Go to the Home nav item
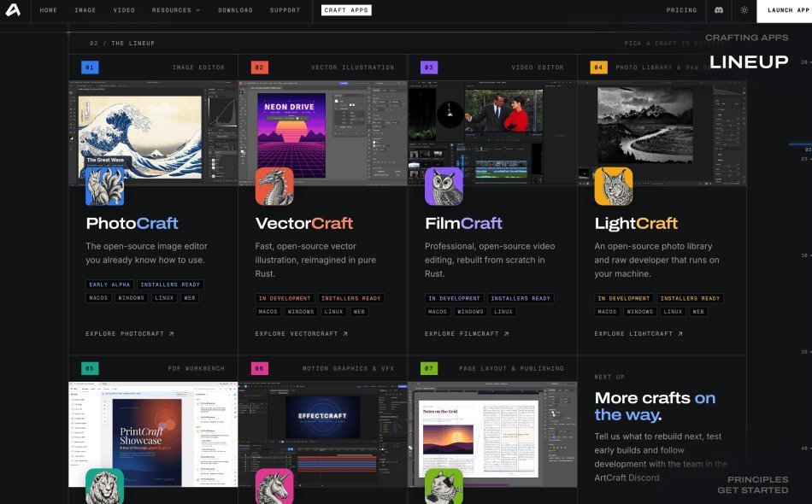 [49, 10]
